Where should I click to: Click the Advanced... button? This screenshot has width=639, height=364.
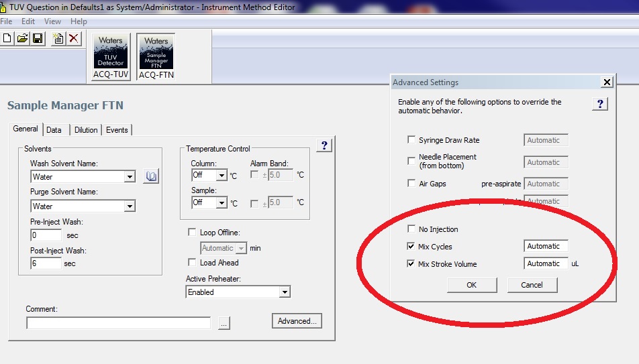click(x=297, y=321)
